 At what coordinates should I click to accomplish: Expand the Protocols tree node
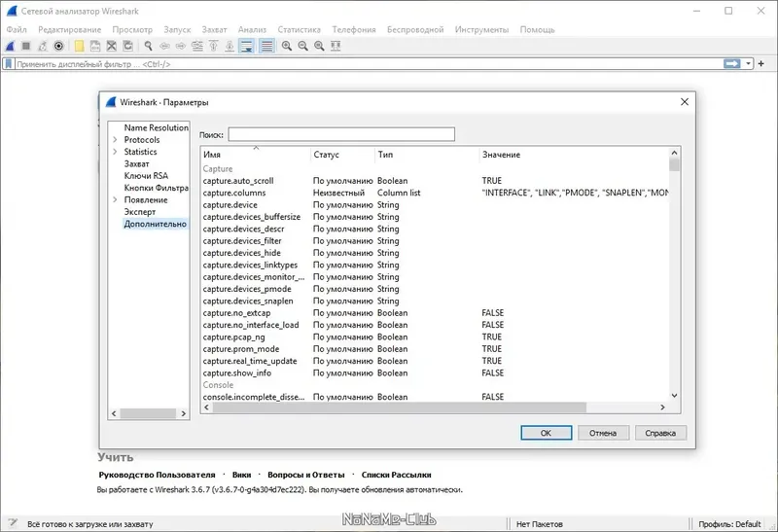tap(115, 140)
